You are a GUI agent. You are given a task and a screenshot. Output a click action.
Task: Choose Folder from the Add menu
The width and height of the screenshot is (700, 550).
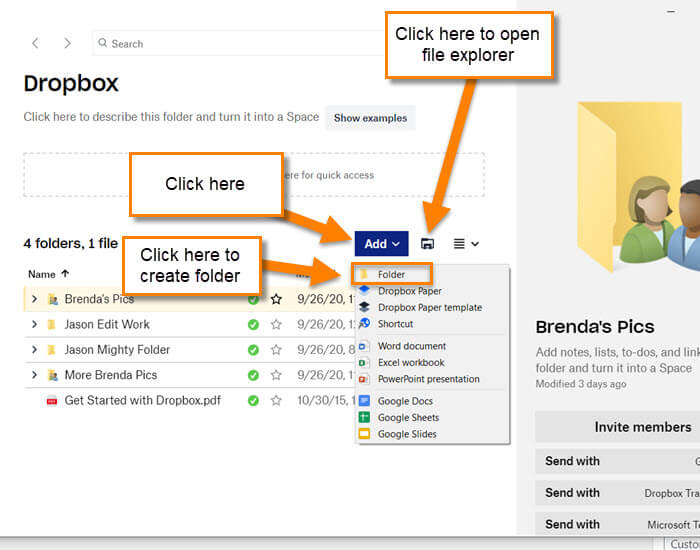(392, 274)
